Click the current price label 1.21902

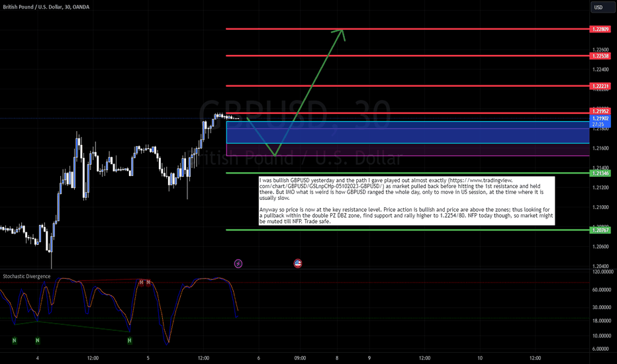pos(600,118)
